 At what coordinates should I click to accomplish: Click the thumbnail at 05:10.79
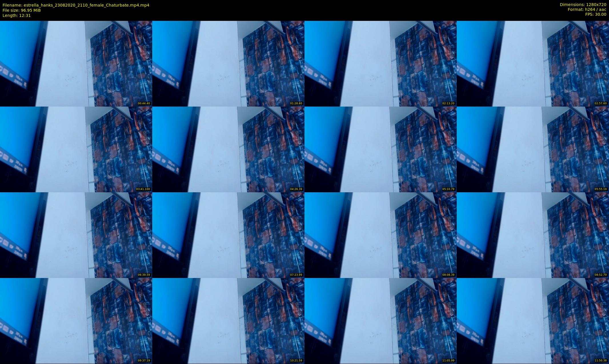380,149
